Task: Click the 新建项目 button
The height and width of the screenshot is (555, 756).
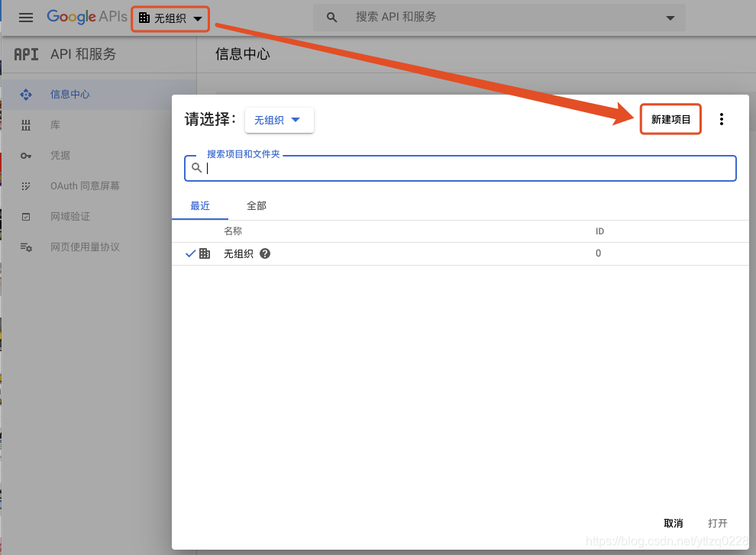Action: (x=670, y=119)
